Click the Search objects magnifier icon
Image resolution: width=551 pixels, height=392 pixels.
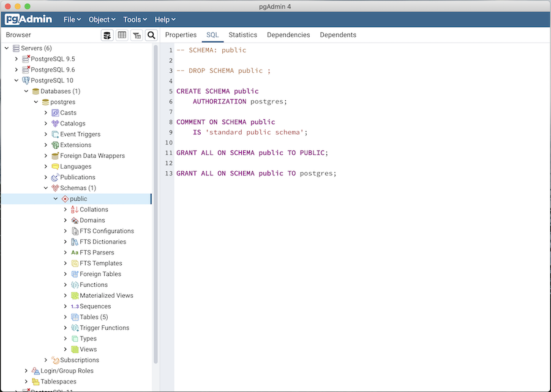coord(151,35)
